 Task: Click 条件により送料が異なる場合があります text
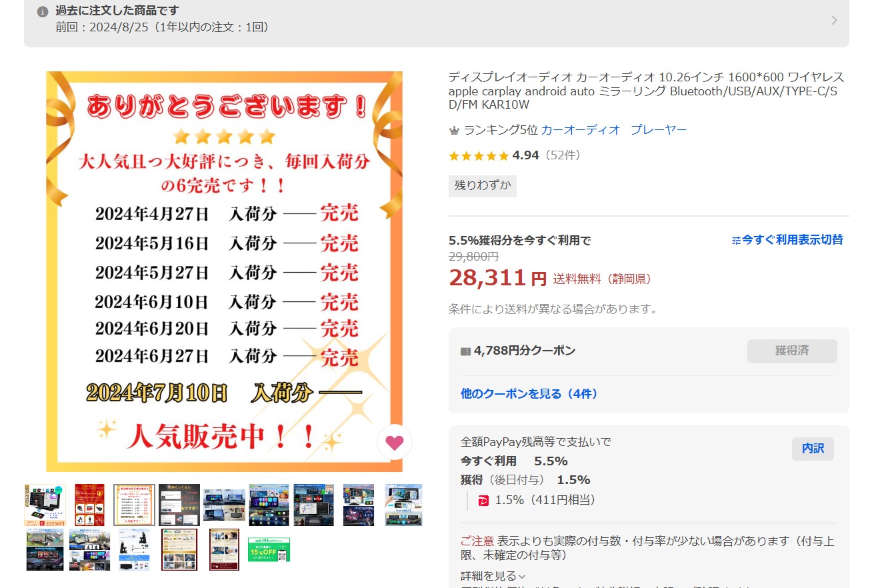(x=553, y=309)
